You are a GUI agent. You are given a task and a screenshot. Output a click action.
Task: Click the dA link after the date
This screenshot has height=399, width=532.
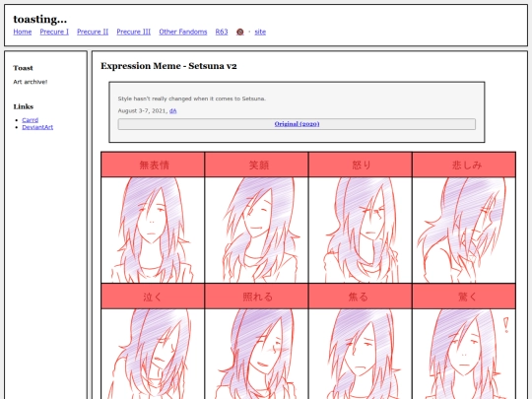[x=173, y=111]
